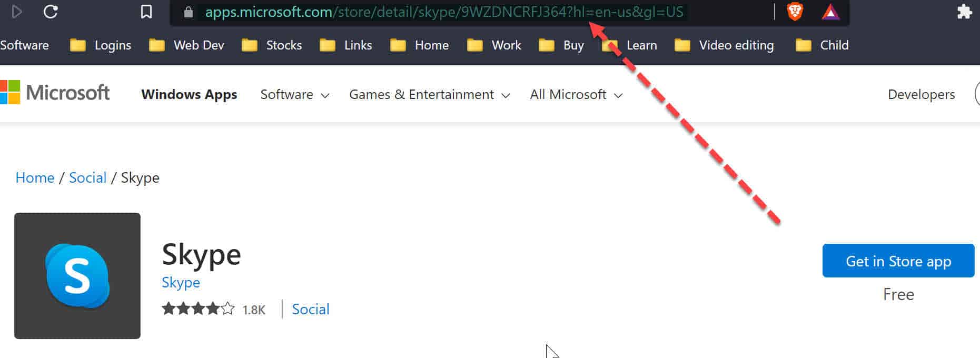Expand the All Microsoft dropdown
Image resolution: width=980 pixels, height=358 pixels.
point(577,95)
